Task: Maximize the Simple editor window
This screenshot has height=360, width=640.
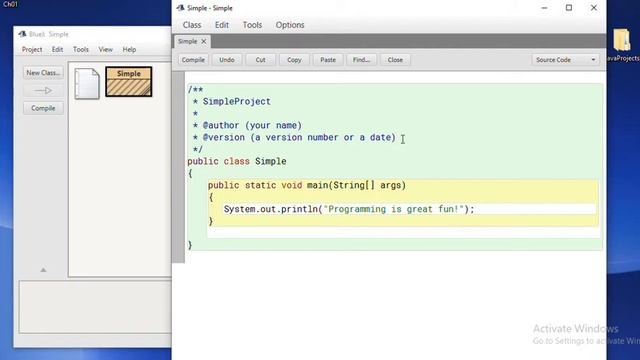Action: coord(569,8)
